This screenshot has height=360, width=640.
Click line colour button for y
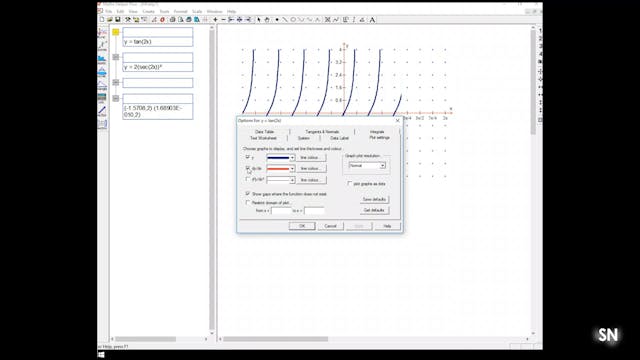point(311,158)
